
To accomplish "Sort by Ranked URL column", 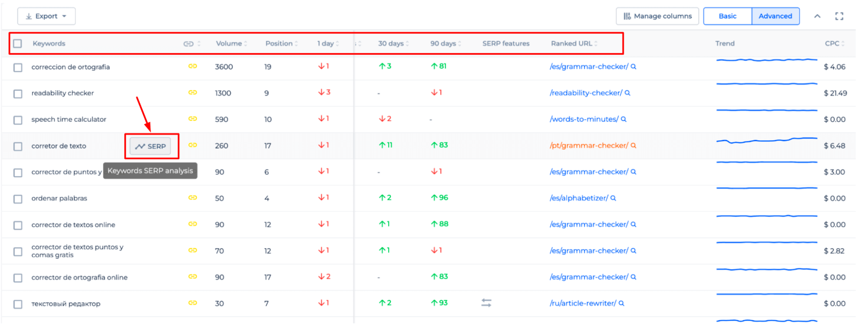I will 574,43.
